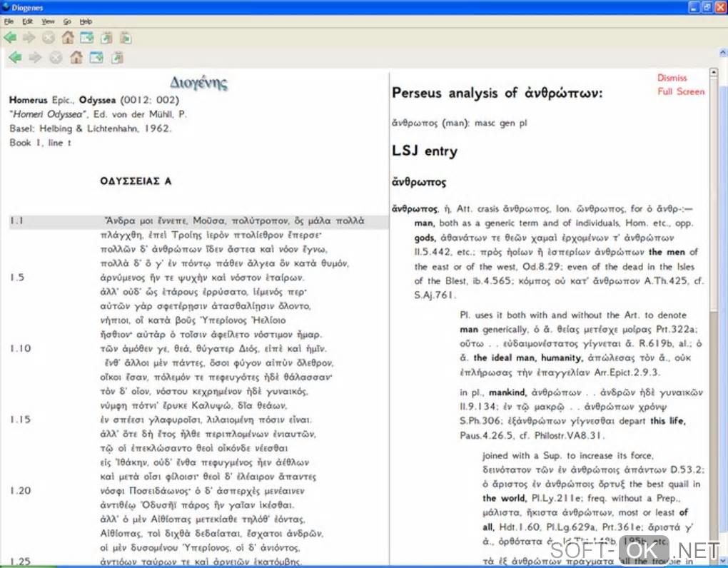Click the citation Paus.4.26.5
Image resolution: width=728 pixels, height=568 pixels.
(487, 436)
